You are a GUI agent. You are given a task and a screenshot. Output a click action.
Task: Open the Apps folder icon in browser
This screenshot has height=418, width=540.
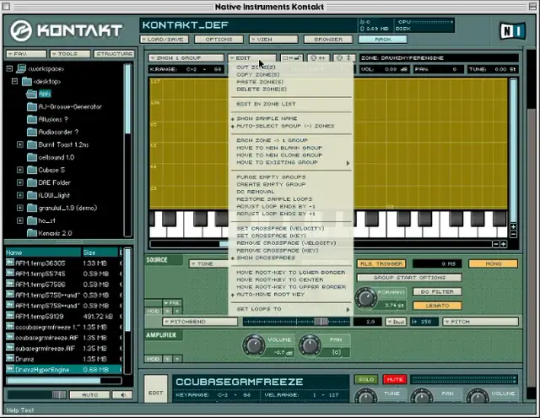coord(32,94)
